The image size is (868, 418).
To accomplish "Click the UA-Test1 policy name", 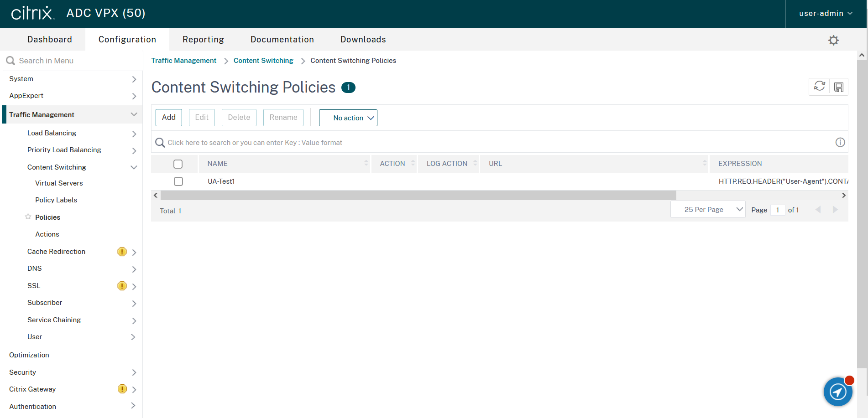I will pos(221,181).
